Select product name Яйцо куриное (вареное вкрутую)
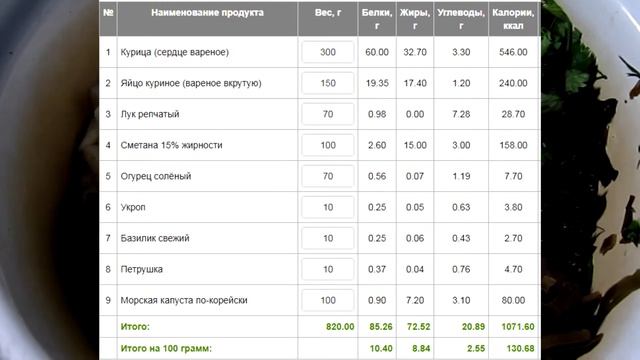 [x=191, y=83]
